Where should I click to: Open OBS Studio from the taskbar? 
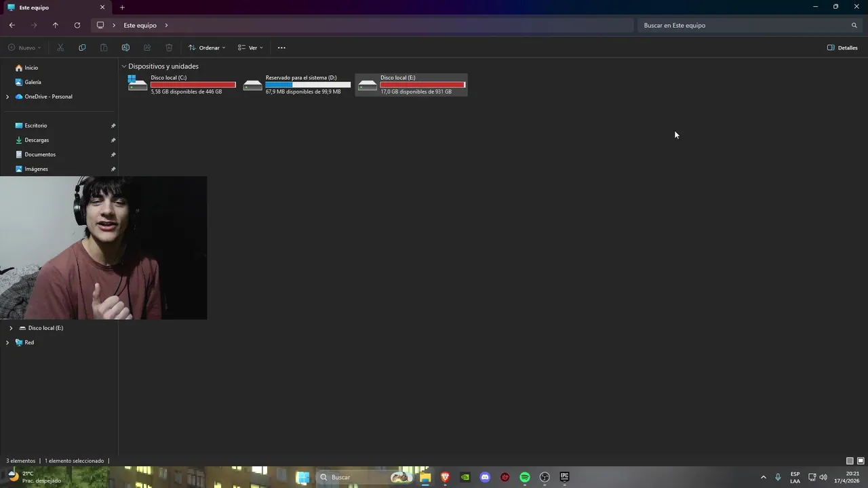coord(545,477)
